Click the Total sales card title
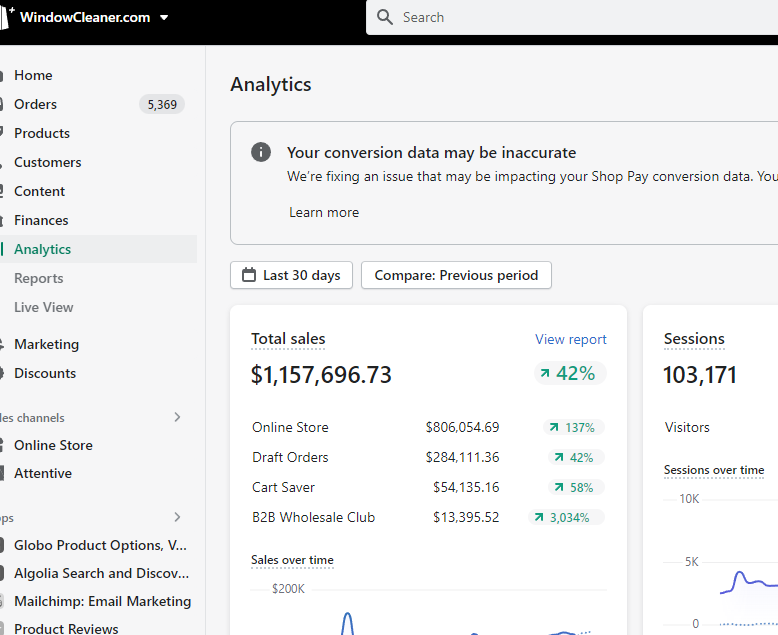The height and width of the screenshot is (635, 778). pos(288,339)
